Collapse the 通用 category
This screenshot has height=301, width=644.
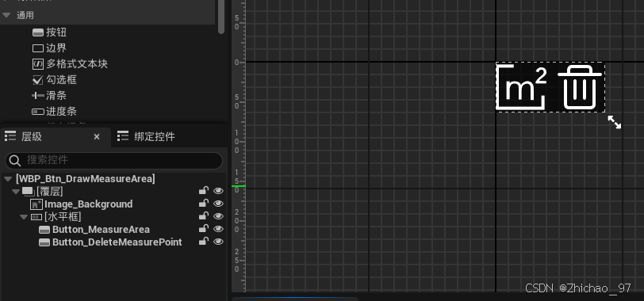coord(6,15)
